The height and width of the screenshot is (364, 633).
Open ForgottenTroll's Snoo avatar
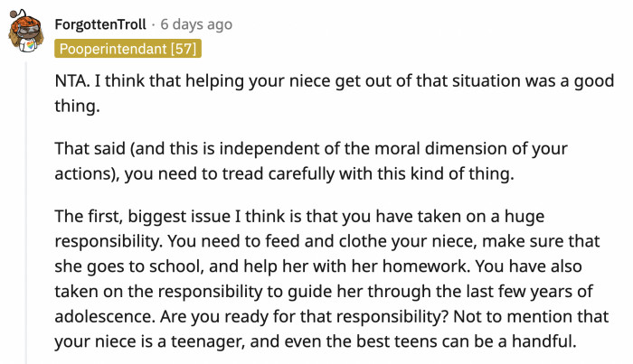26,32
